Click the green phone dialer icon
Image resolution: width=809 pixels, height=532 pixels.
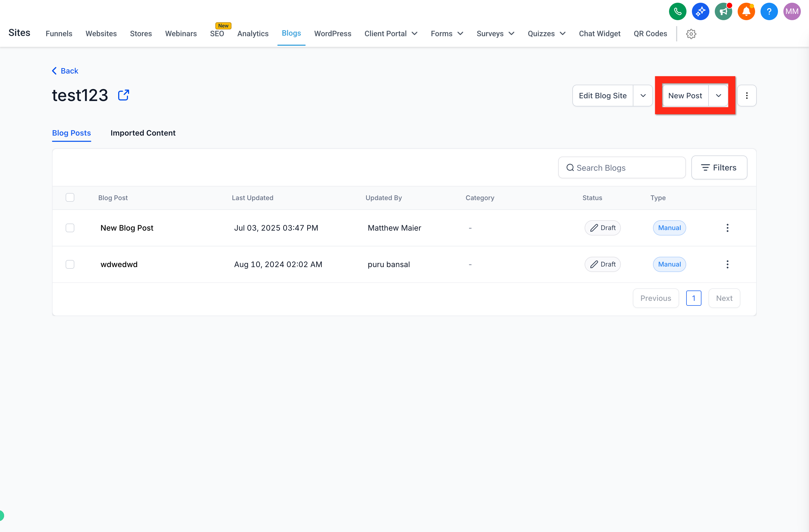[x=677, y=11]
